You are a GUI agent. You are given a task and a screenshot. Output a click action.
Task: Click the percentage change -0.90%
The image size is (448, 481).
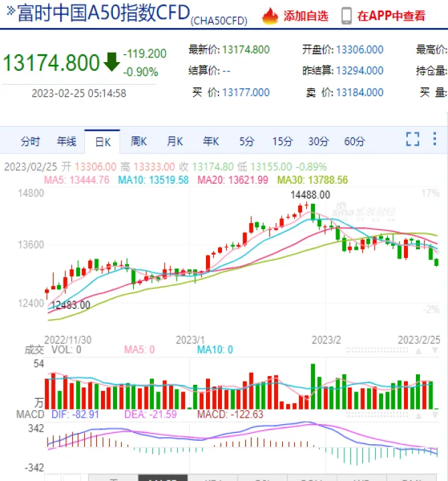point(140,72)
